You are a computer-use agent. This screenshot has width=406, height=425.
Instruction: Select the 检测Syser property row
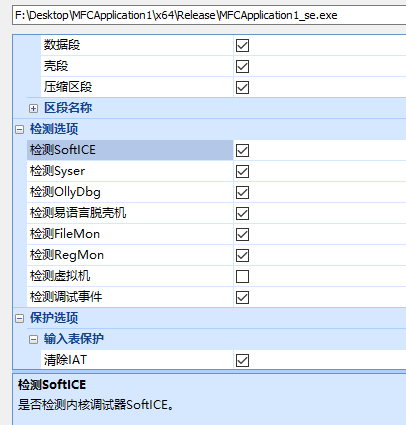[x=216, y=171]
